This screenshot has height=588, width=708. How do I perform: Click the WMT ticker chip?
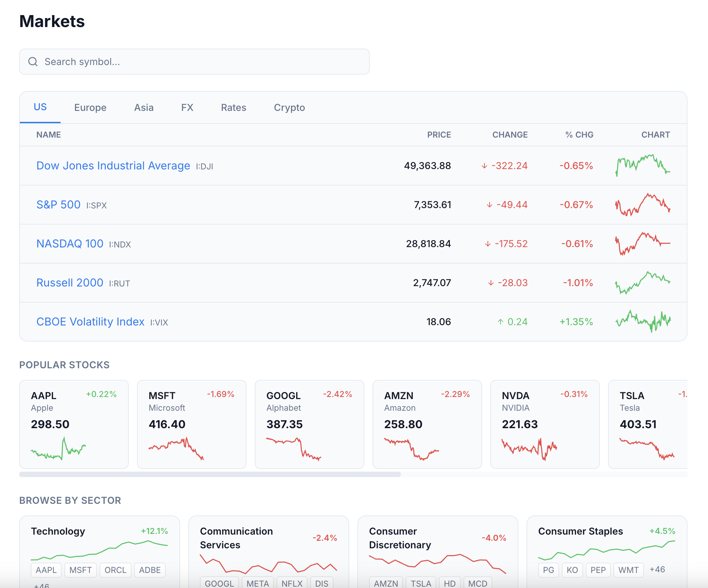pyautogui.click(x=629, y=570)
